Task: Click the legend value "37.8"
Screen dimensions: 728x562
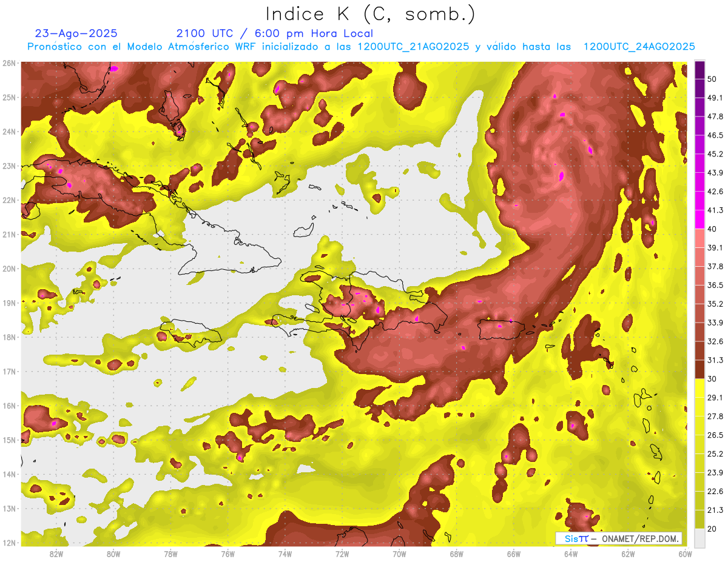Action: point(715,266)
